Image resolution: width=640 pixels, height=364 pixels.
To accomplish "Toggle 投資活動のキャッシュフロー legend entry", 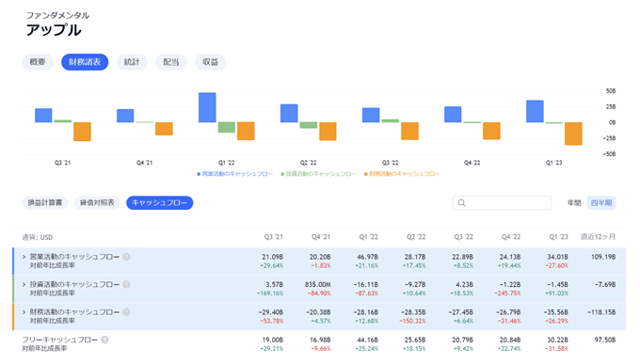I will tap(318, 174).
